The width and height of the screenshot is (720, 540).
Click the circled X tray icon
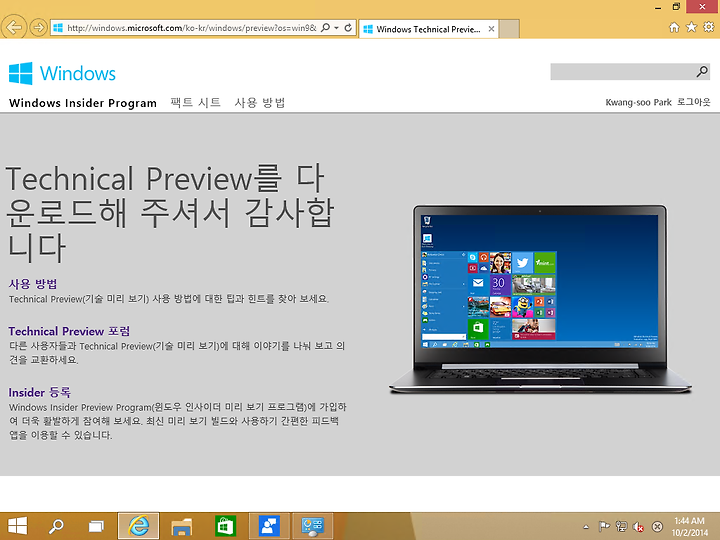click(x=658, y=526)
